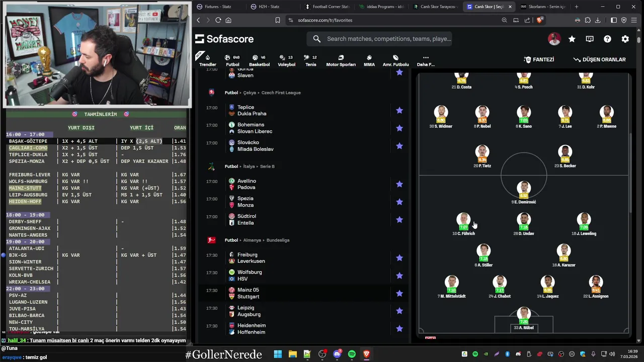This screenshot has height=362, width=644.
Task: Toggle favorite star for Südtirol vs Entella
Action: 399,220
